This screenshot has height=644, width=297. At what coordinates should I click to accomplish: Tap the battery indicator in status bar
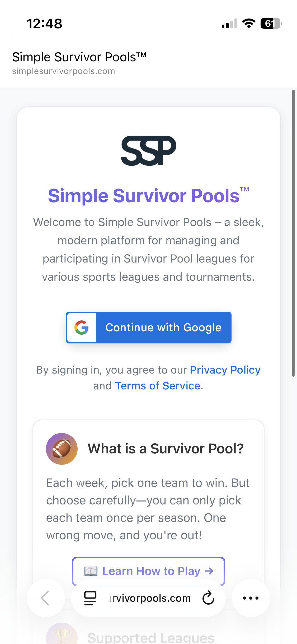click(x=271, y=24)
